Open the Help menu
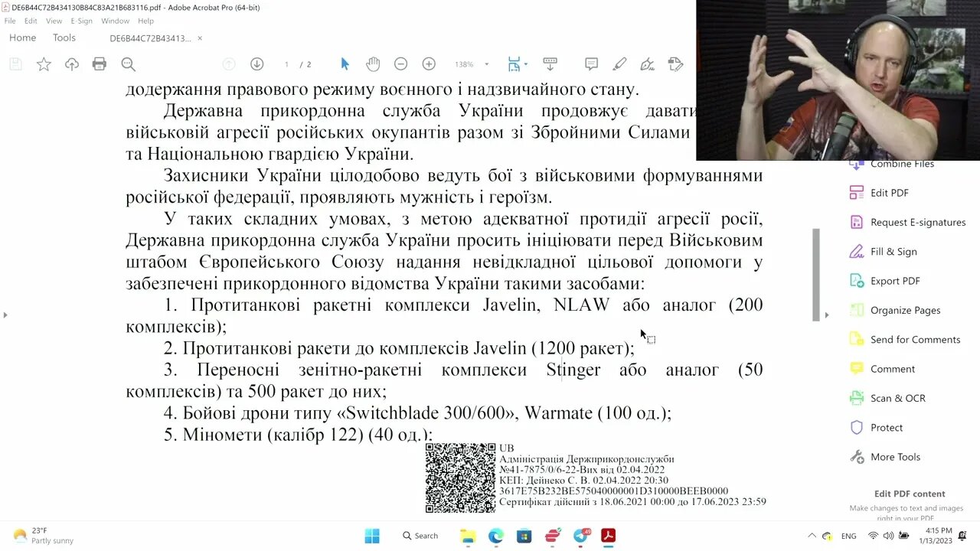 145,21
